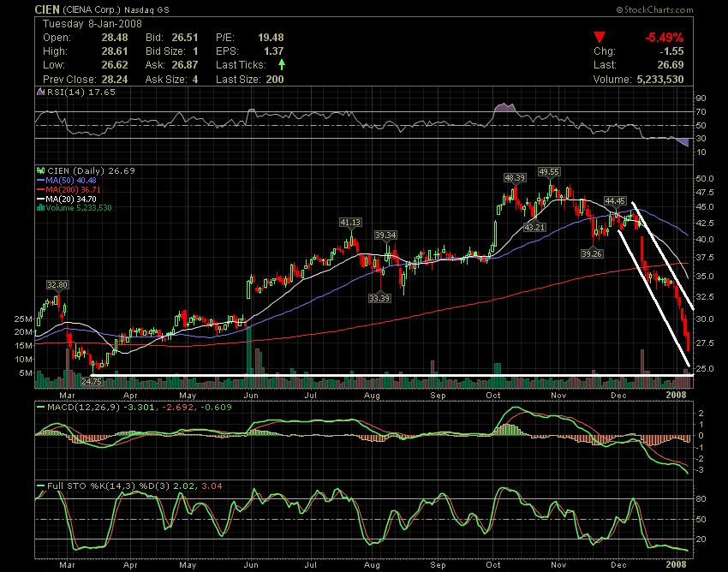
Task: Click the candlestick icon before CIEN (Daily)
Action: click(x=40, y=171)
